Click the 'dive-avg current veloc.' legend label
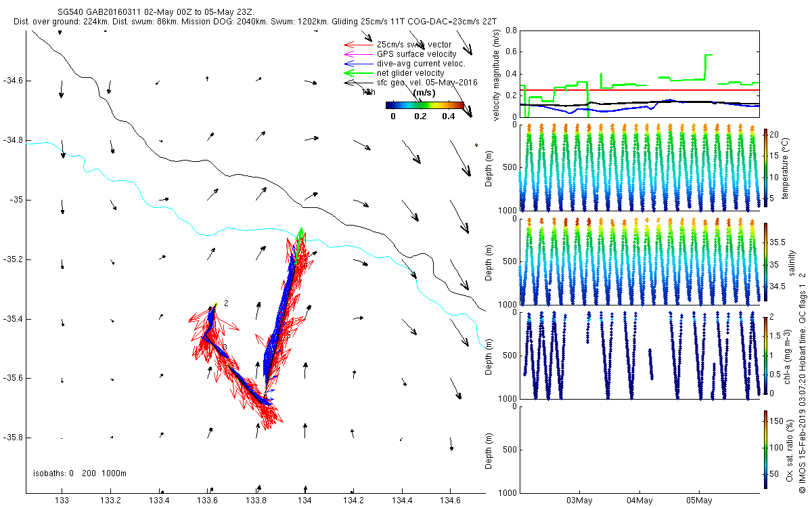Screen dimensions: 812x508 pos(421,63)
